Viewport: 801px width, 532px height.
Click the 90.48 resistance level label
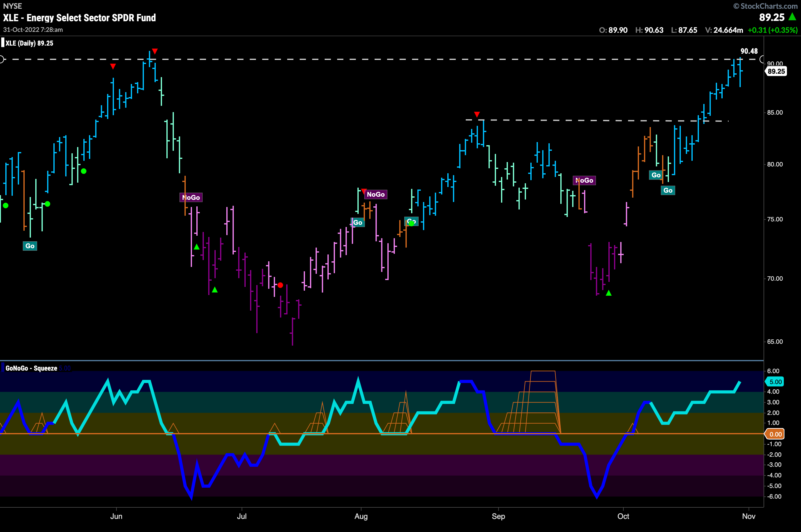(749, 51)
